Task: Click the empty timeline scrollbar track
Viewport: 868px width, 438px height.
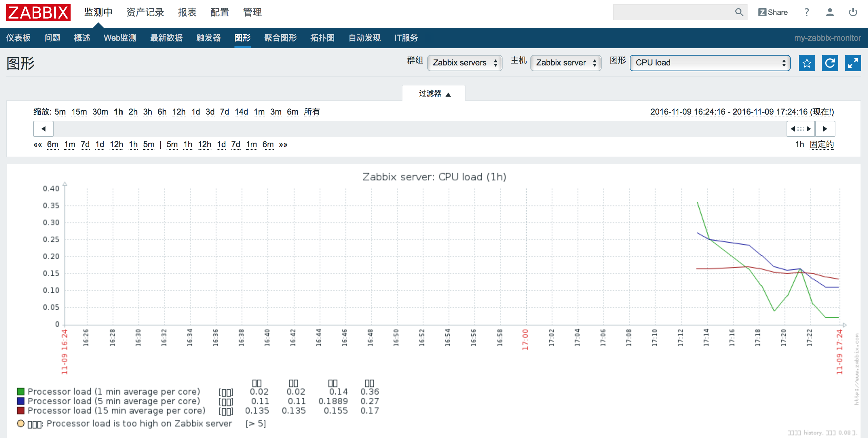Action: 420,129
